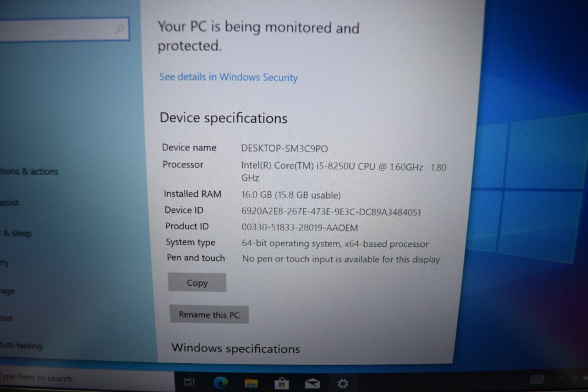This screenshot has height=392, width=588.
Task: Open Power & sleep settings
Action: point(16,233)
